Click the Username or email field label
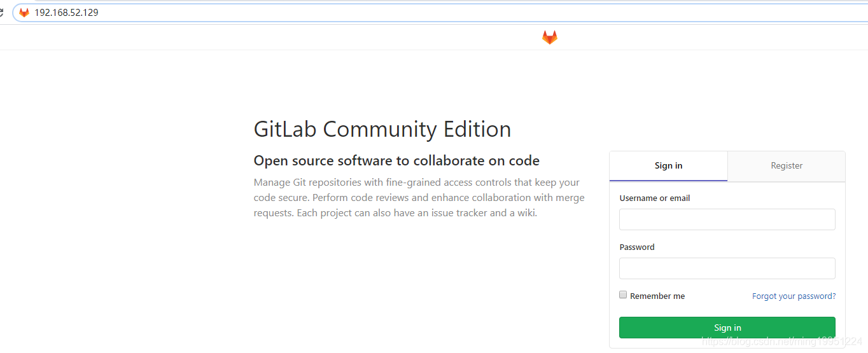Viewport: 868px width, 353px height. 654,198
